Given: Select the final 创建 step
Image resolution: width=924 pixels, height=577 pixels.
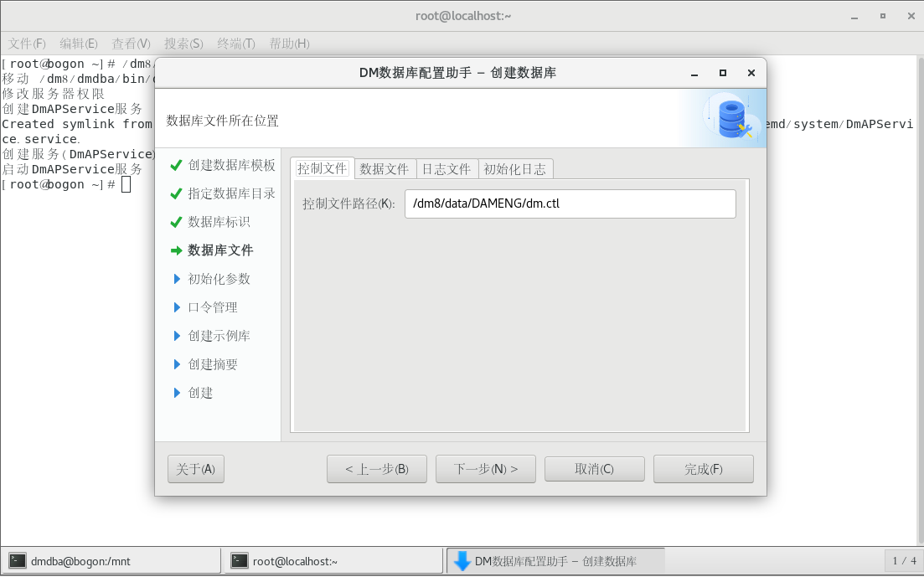Looking at the screenshot, I should click(x=200, y=393).
